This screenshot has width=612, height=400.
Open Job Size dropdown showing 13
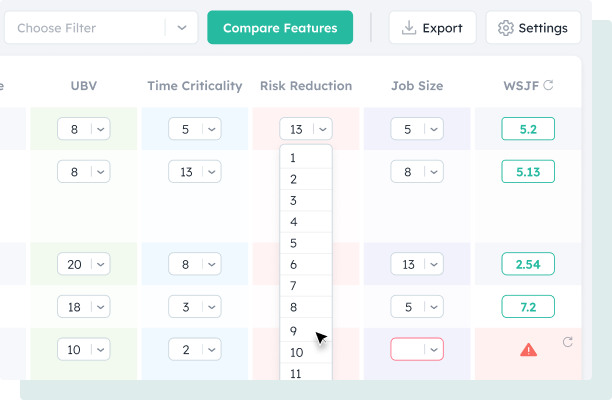click(x=417, y=264)
